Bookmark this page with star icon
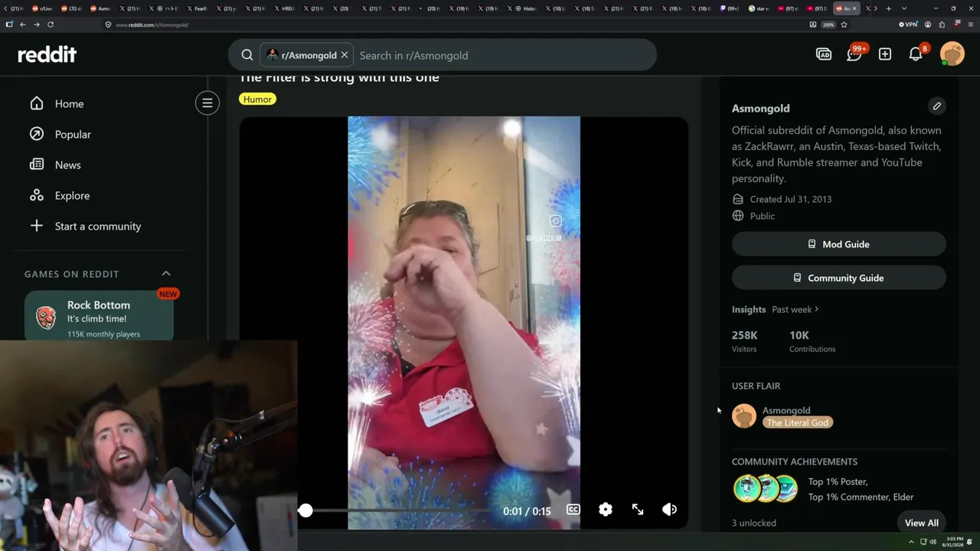Screen dimensions: 980x551 tap(844, 24)
